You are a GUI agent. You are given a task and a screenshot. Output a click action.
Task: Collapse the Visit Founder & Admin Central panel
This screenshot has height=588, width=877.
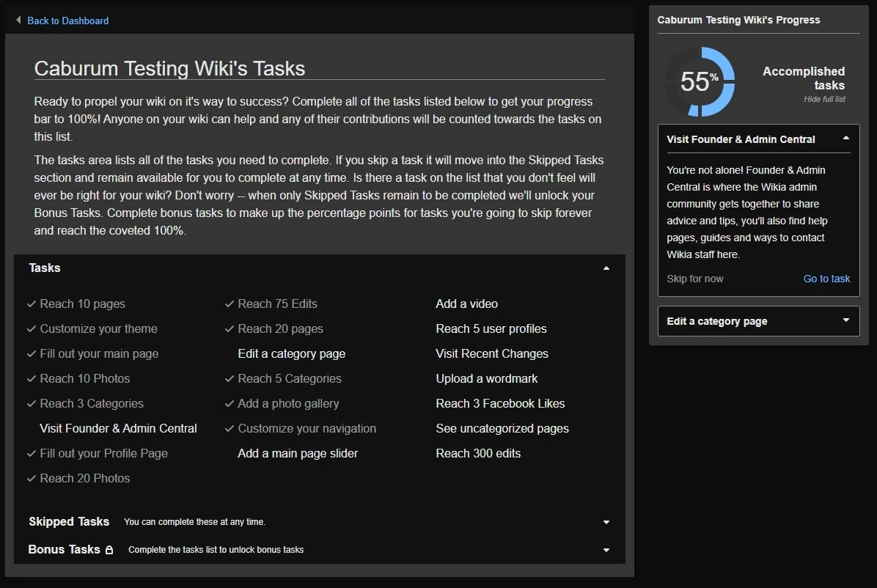pos(845,139)
